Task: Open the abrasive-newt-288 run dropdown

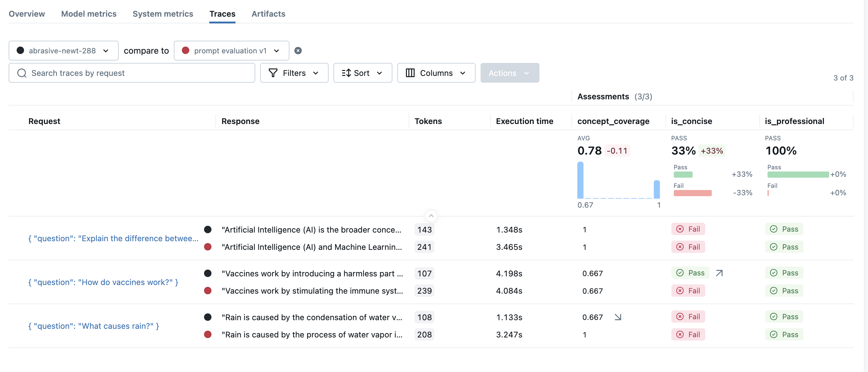Action: click(x=63, y=51)
